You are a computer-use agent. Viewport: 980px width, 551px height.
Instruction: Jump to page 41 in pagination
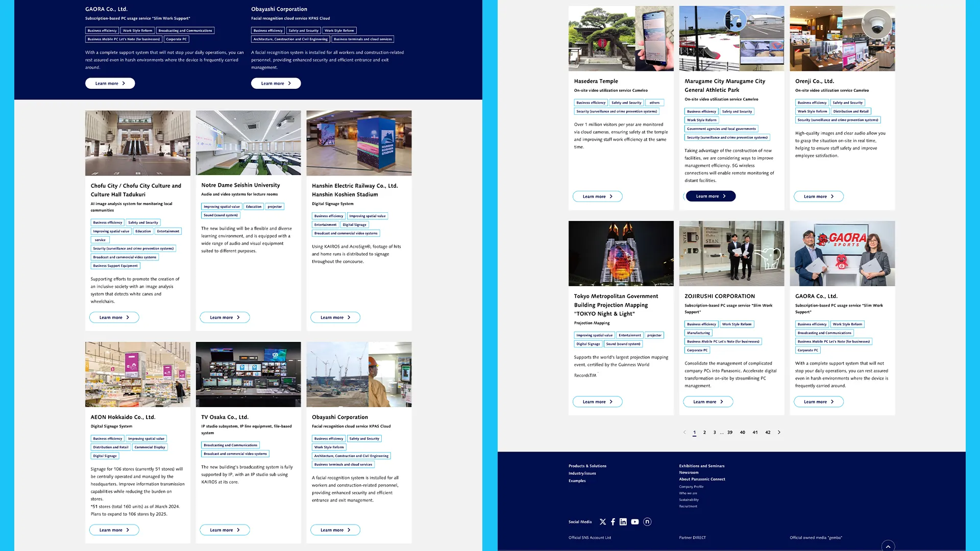755,432
